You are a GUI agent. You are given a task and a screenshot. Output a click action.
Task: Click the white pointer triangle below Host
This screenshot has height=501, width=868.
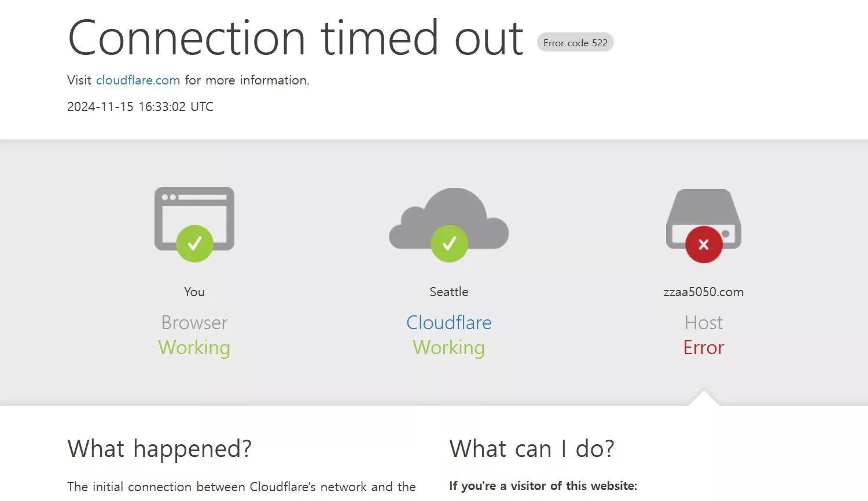tap(704, 399)
